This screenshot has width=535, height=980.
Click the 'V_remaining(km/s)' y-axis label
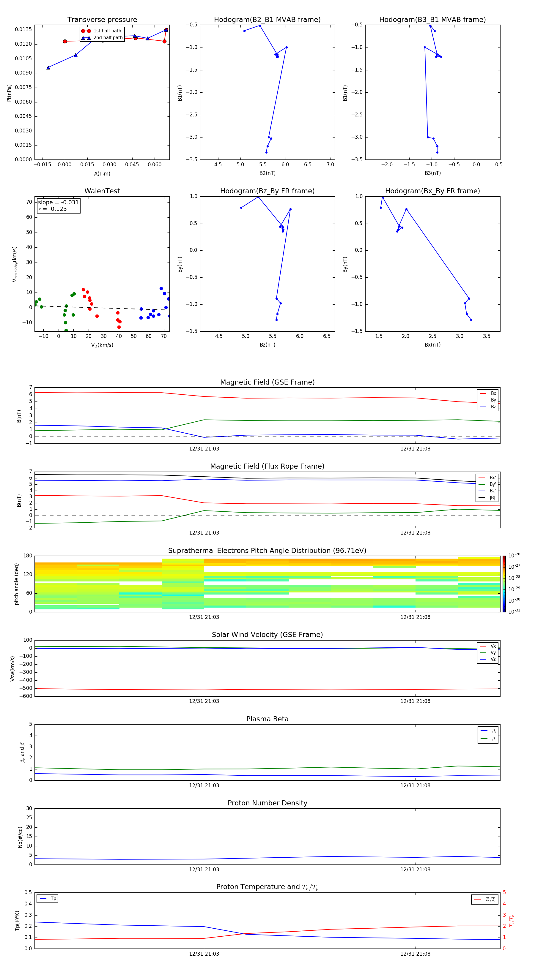pos(15,264)
